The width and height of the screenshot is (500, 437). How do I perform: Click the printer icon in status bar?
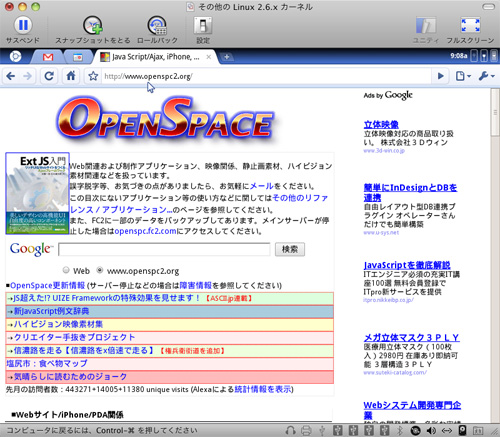pyautogui.click(x=306, y=430)
